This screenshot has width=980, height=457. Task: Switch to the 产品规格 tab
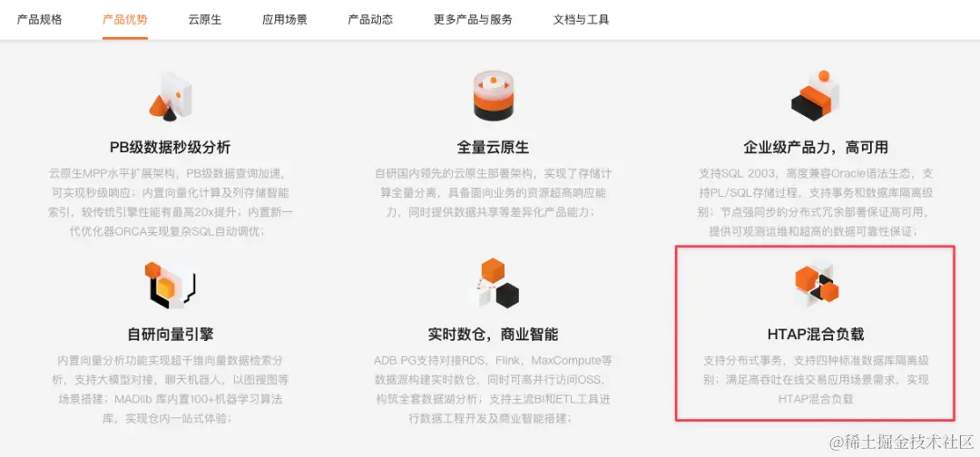point(39,19)
